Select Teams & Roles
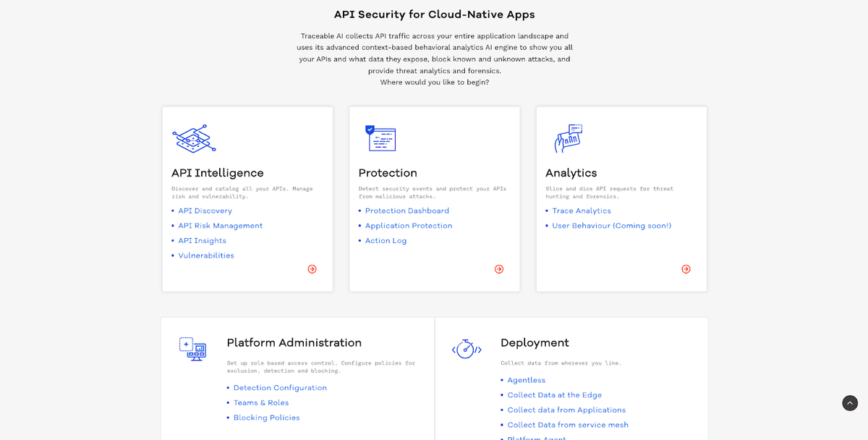The image size is (868, 440). click(x=260, y=402)
